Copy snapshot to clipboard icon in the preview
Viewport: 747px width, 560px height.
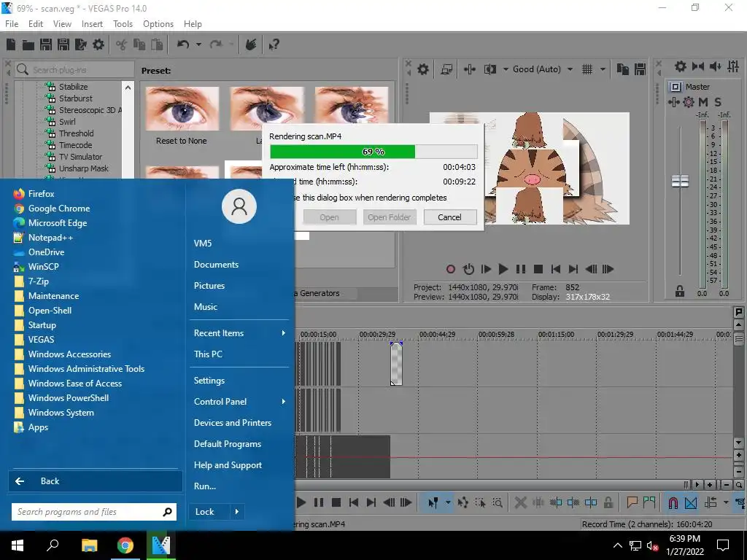tap(623, 69)
